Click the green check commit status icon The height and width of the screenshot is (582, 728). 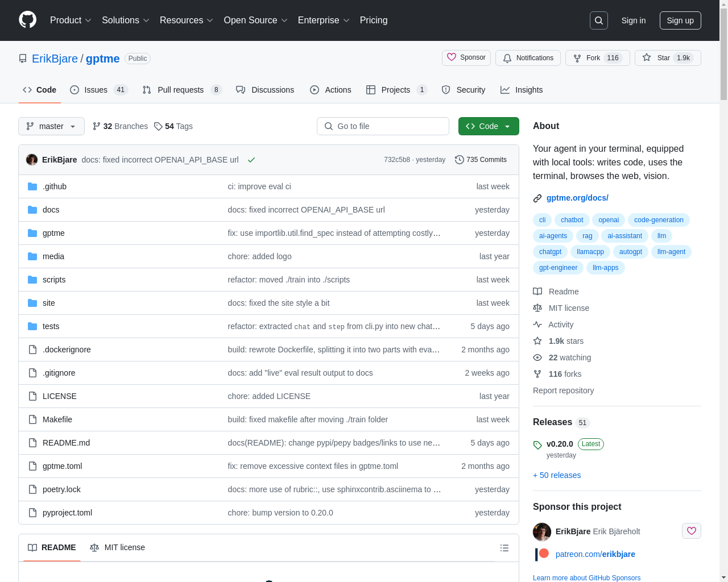pyautogui.click(x=251, y=160)
